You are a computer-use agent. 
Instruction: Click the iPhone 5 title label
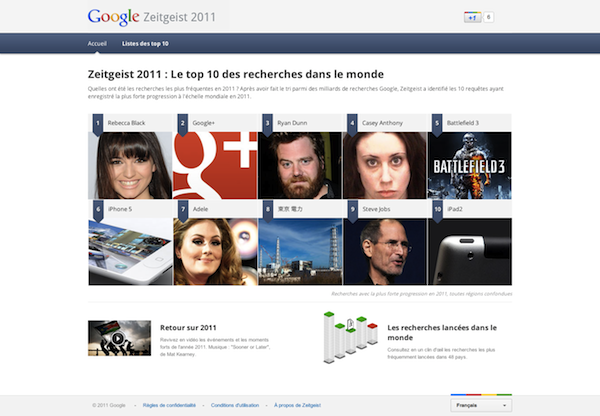pyautogui.click(x=120, y=209)
